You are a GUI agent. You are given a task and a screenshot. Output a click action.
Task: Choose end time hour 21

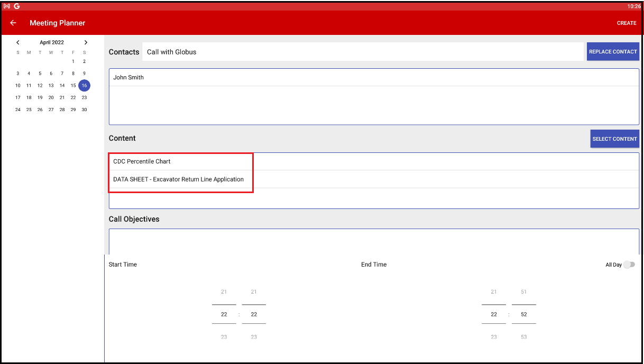point(493,292)
